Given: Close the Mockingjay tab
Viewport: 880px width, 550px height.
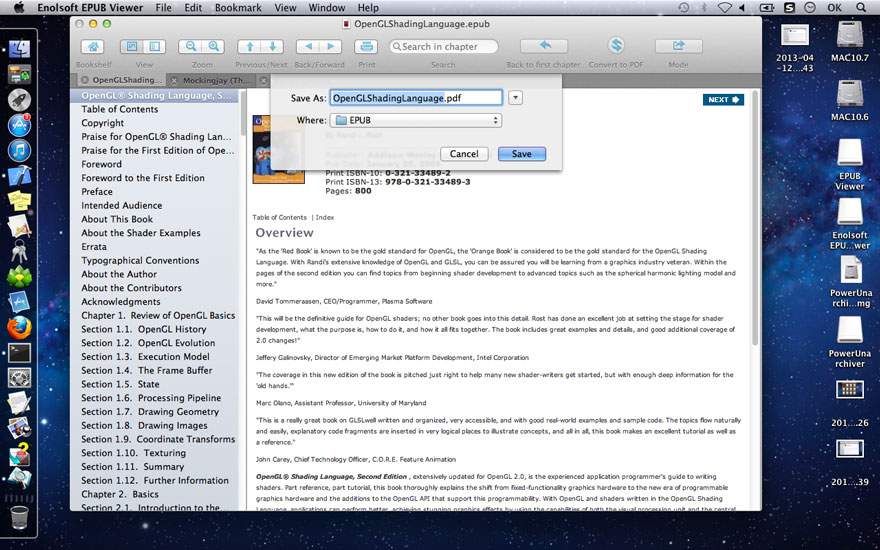Looking at the screenshot, I should click(175, 80).
